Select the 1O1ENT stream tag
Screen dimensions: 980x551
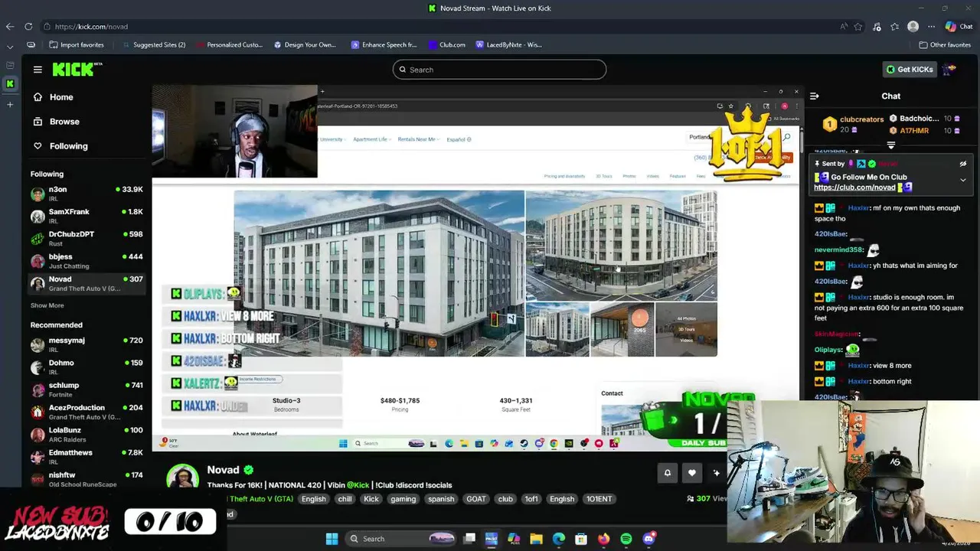click(599, 499)
